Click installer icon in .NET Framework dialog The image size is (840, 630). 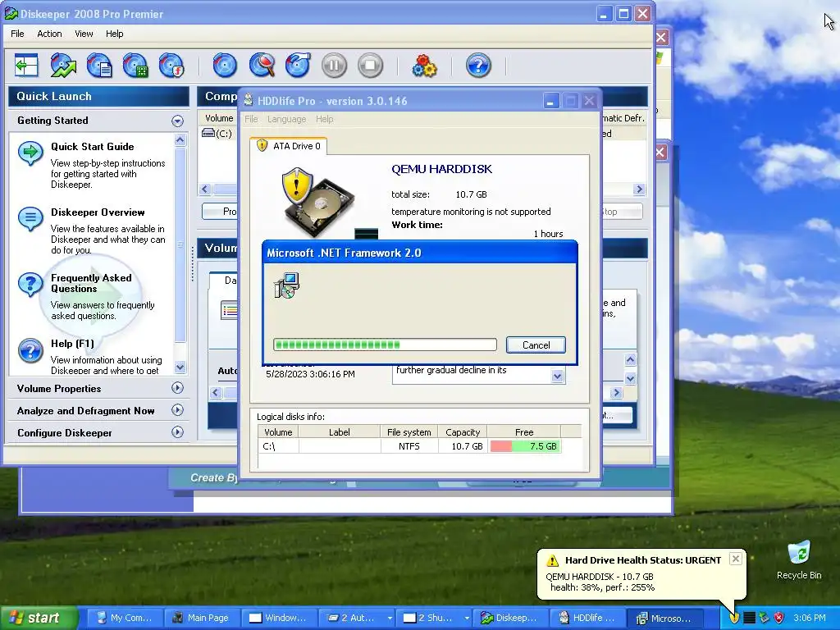pyautogui.click(x=286, y=285)
